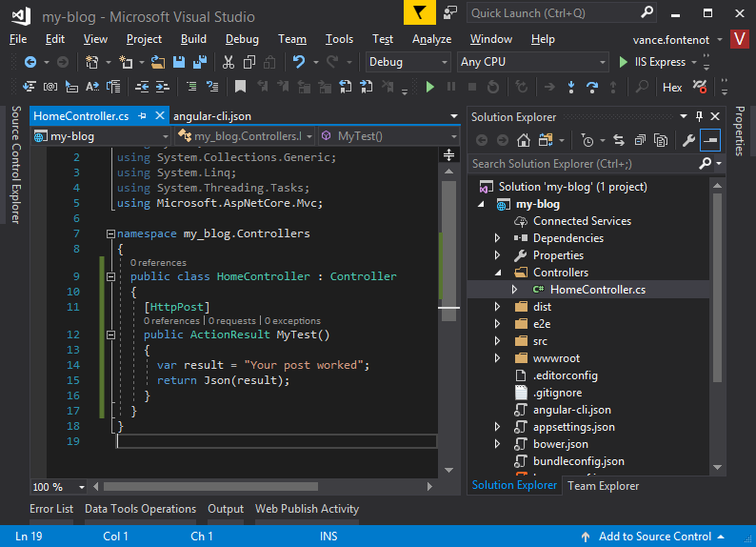
Task: Click the feedback icon near Quick Launch
Action: (449, 13)
